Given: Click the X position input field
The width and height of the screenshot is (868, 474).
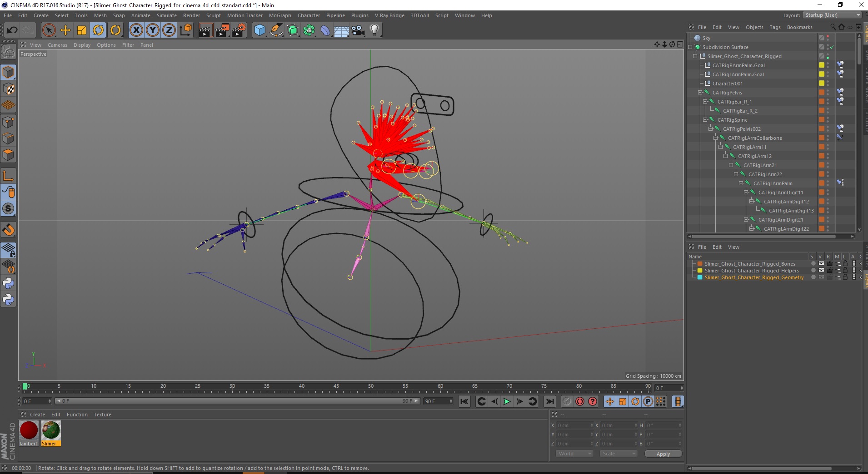Looking at the screenshot, I should 575,425.
